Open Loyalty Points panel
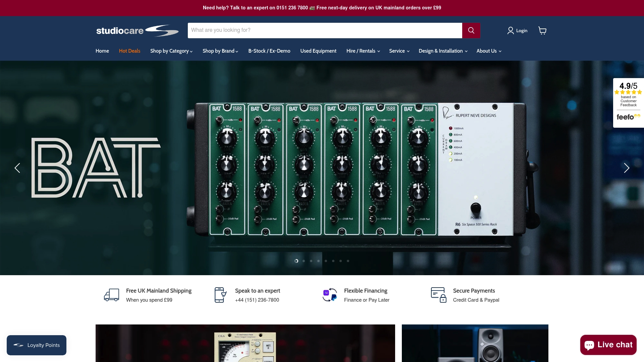The width and height of the screenshot is (644, 362). (37, 345)
